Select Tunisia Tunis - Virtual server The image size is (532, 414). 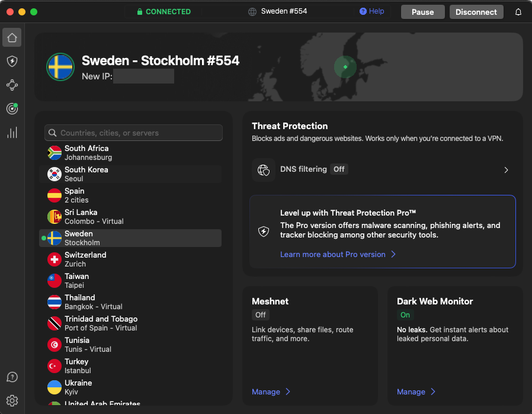[130, 345]
